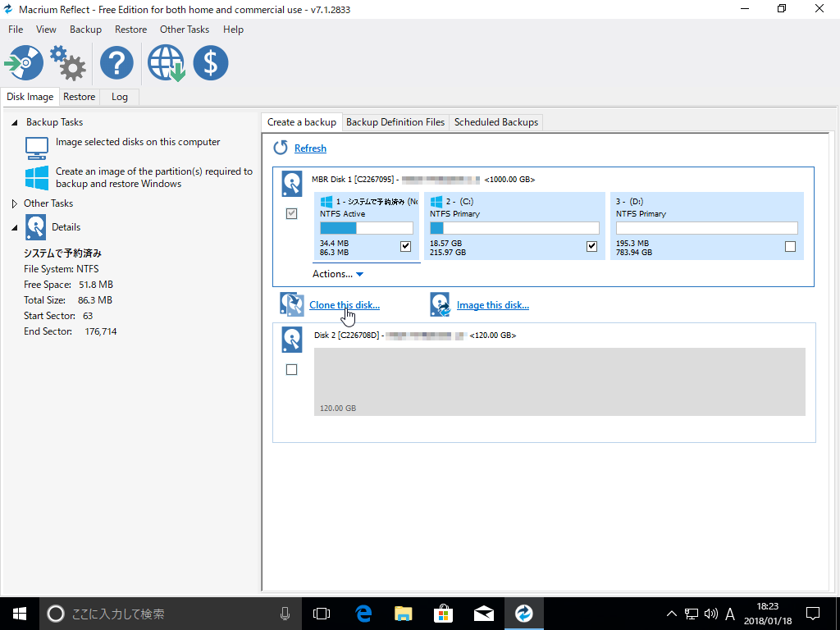Open the Actions... dropdown menu
840x630 pixels.
338,274
